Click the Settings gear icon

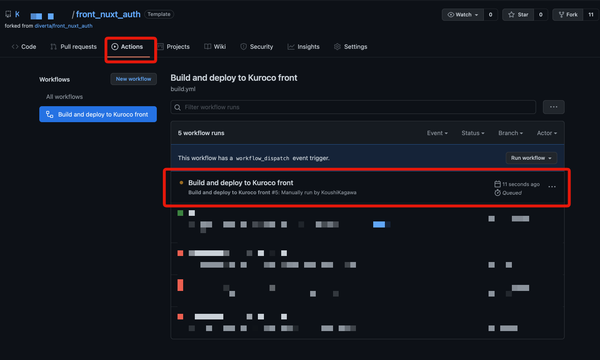337,47
